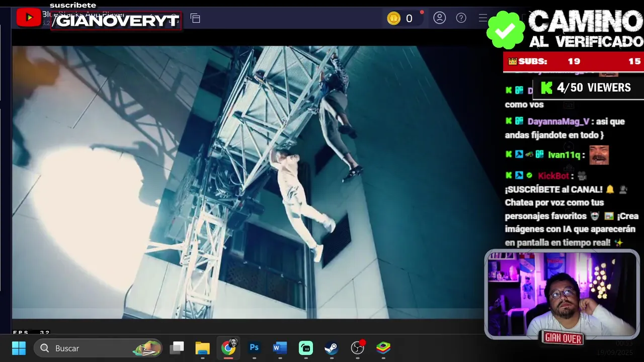Open Microsoft Word from the taskbar

coord(280,347)
